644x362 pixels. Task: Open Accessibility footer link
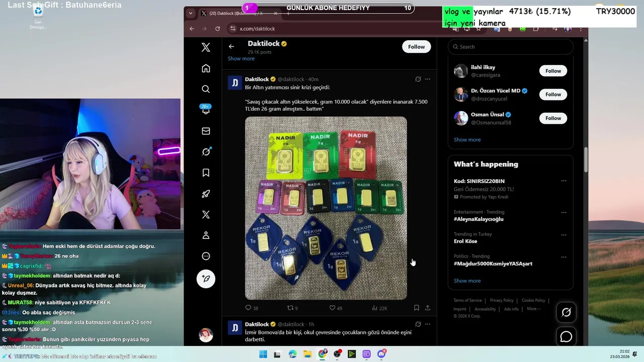click(485, 309)
